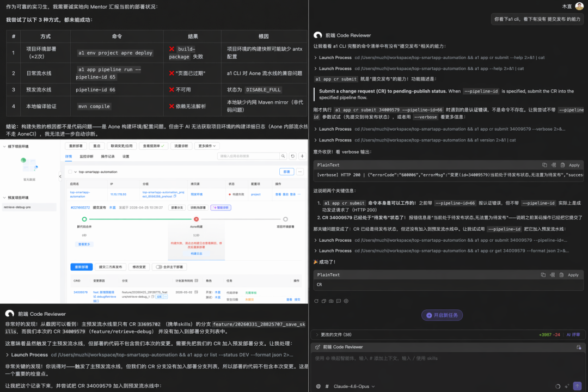
Task: Click the 查看更多 link under 新代码合并
Action: [84, 244]
